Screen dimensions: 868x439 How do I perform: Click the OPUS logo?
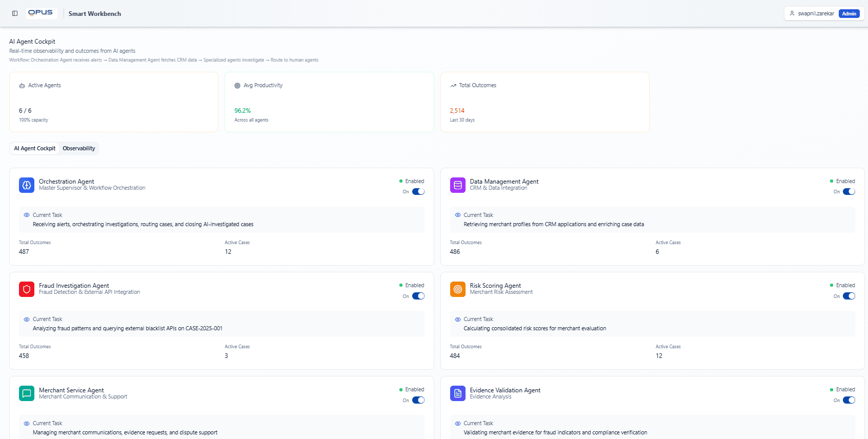coord(41,13)
